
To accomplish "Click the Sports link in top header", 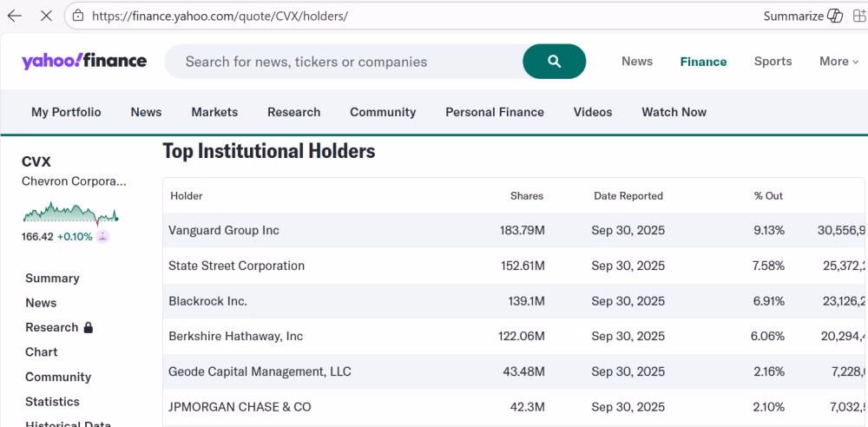I will click(x=773, y=62).
